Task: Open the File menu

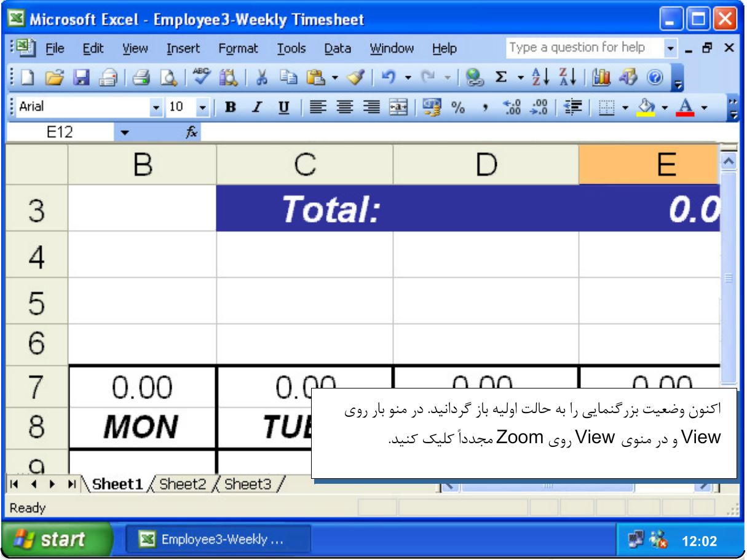Action: (x=57, y=49)
